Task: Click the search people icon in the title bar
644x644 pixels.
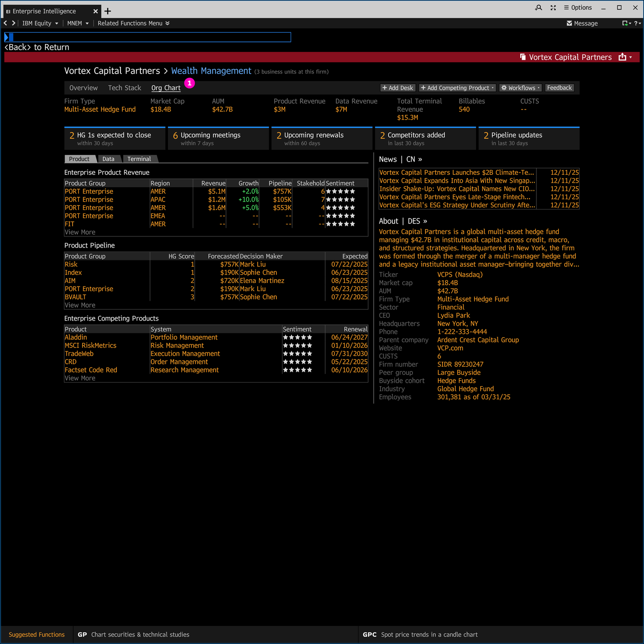Action: tap(539, 8)
